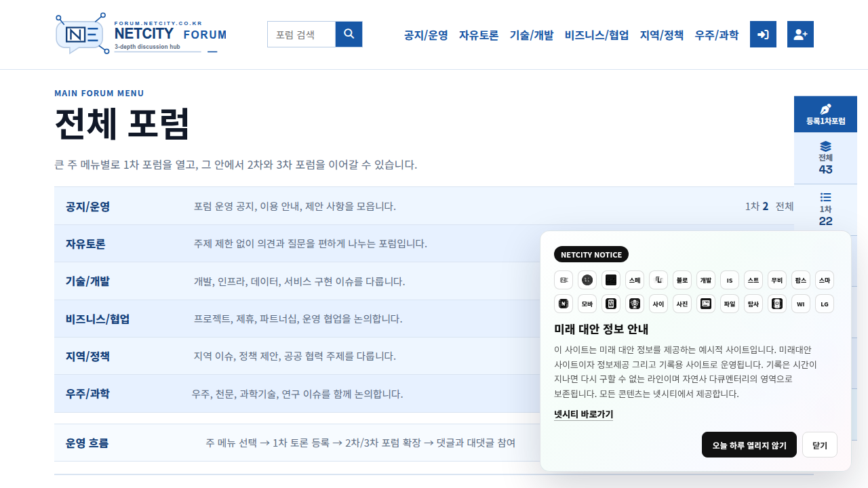Open the 기술/개발 top menu
Screen dimensions: 868x488
(532, 35)
